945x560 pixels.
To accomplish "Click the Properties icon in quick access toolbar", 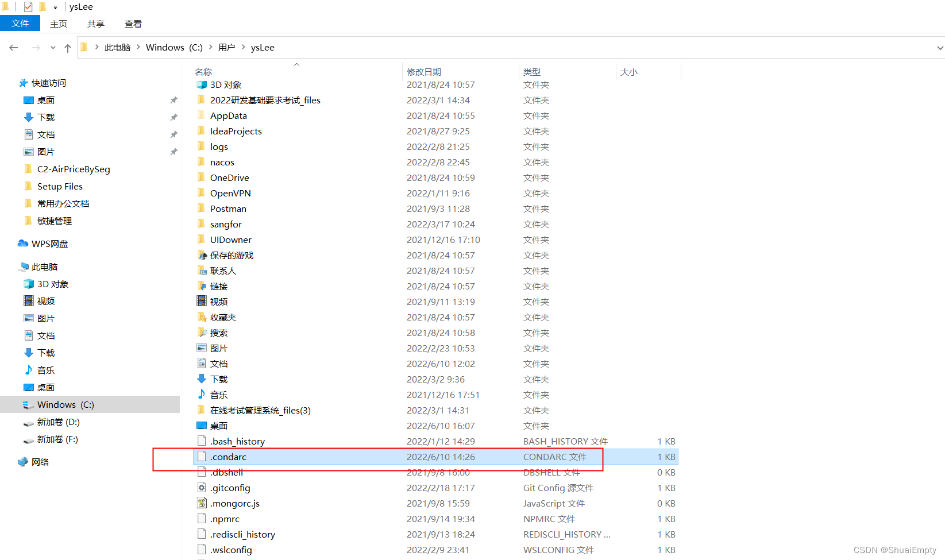I will [x=27, y=6].
